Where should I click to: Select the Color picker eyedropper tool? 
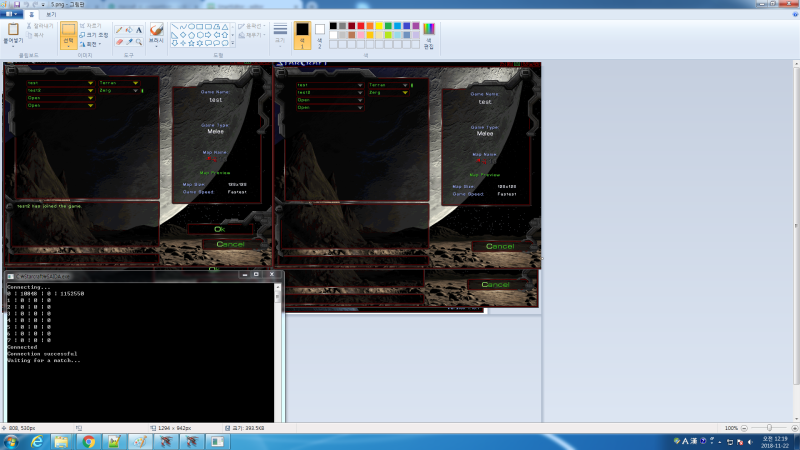tap(129, 42)
